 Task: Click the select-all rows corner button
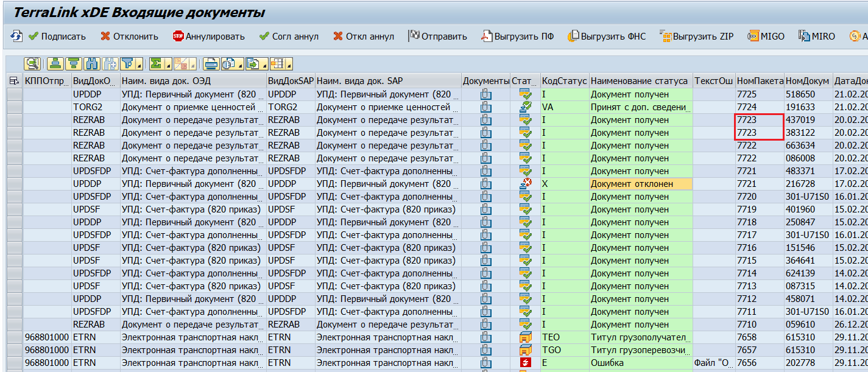13,81
